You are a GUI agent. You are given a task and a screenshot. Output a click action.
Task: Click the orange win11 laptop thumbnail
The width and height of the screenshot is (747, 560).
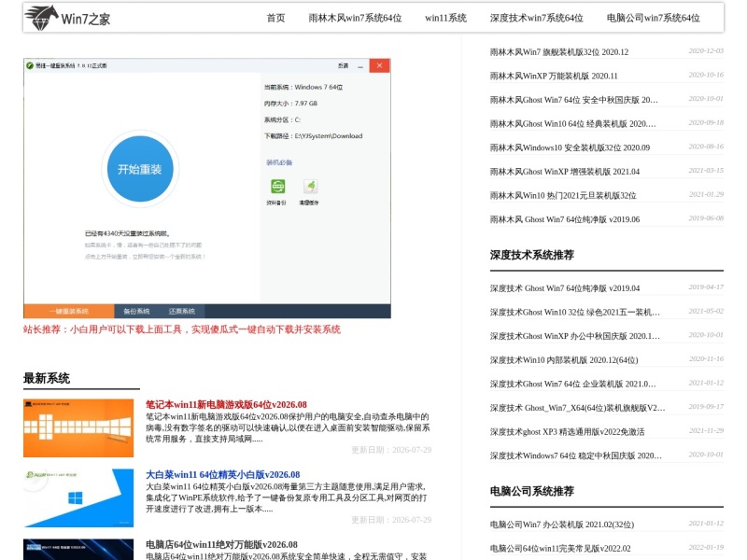pyautogui.click(x=78, y=428)
